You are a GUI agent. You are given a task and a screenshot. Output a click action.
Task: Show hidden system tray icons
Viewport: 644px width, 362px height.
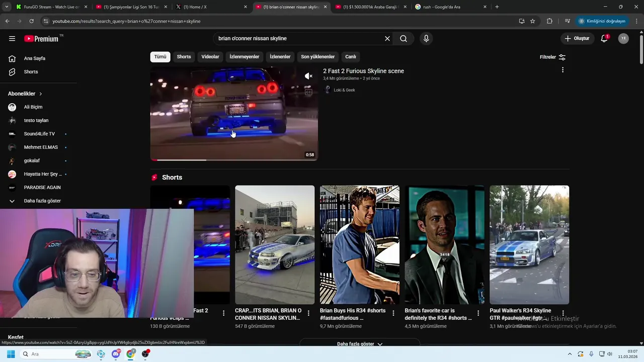(x=570, y=354)
